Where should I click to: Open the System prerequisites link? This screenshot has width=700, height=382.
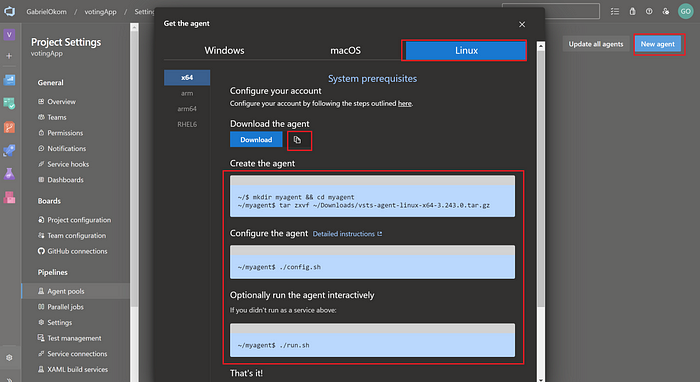coord(372,79)
